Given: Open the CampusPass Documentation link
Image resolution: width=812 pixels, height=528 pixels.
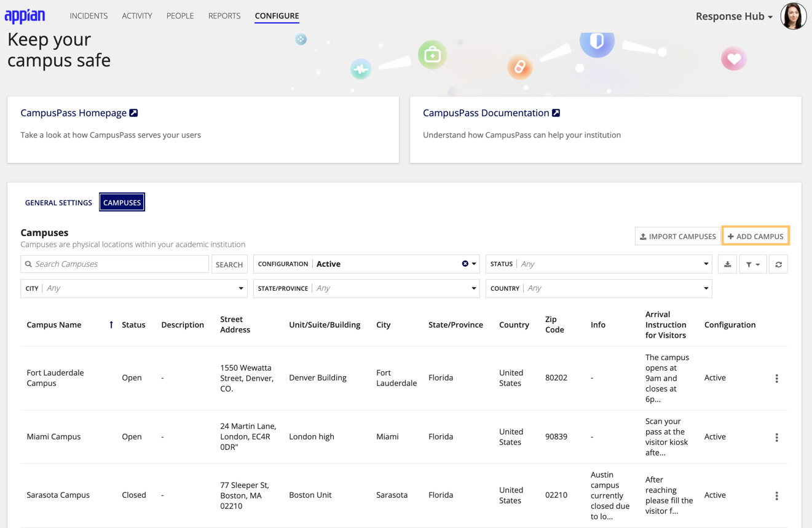Looking at the screenshot, I should click(486, 113).
